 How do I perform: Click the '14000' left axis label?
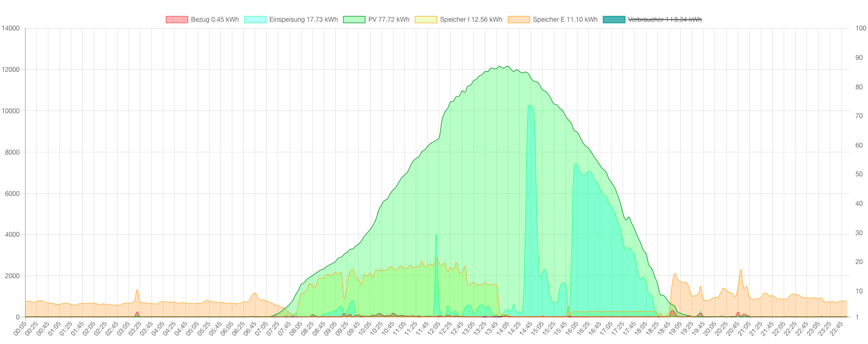[x=11, y=28]
